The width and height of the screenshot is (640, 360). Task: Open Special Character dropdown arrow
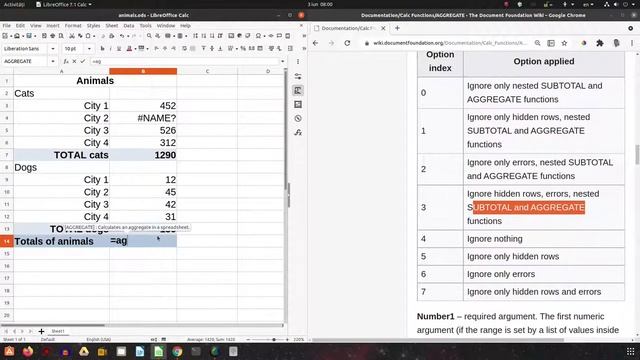point(264,36)
